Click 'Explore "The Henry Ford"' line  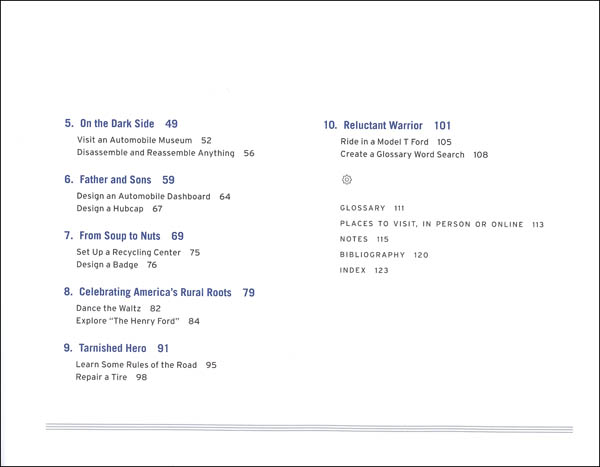click(127, 321)
